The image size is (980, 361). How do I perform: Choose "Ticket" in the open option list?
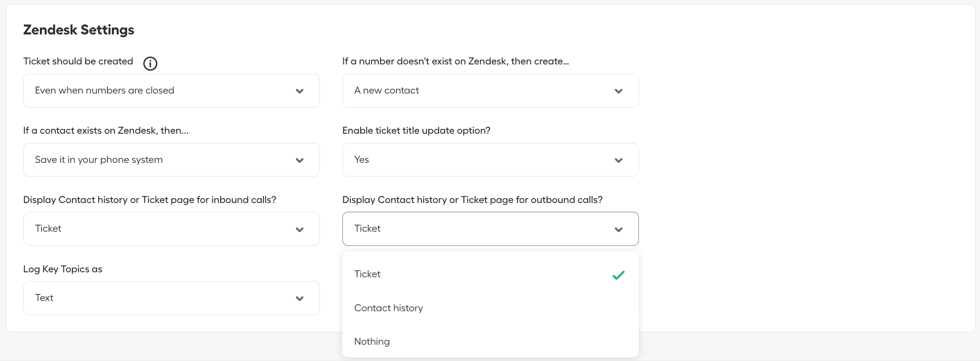pyautogui.click(x=367, y=274)
